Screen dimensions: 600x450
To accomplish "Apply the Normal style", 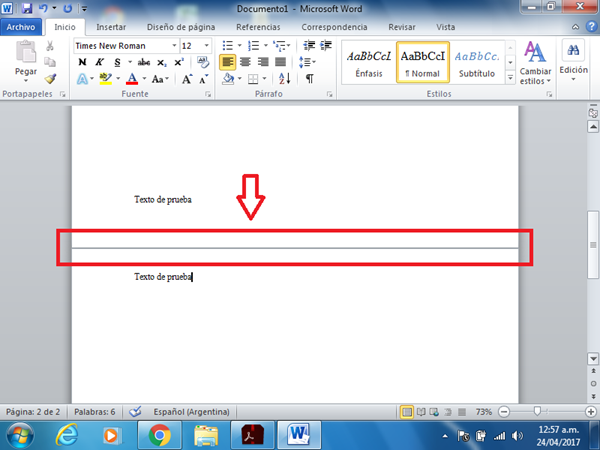I will (x=423, y=62).
